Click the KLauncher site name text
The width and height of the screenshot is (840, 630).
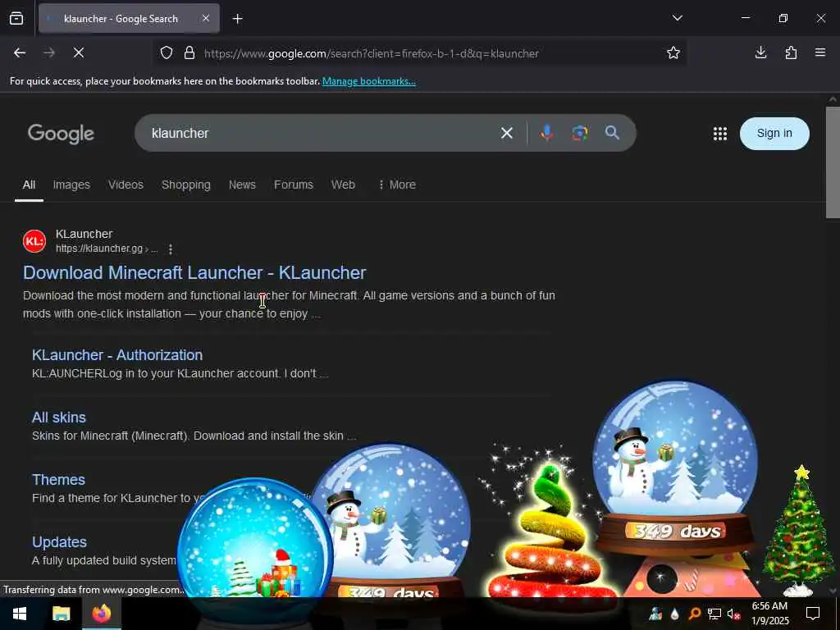pos(84,234)
